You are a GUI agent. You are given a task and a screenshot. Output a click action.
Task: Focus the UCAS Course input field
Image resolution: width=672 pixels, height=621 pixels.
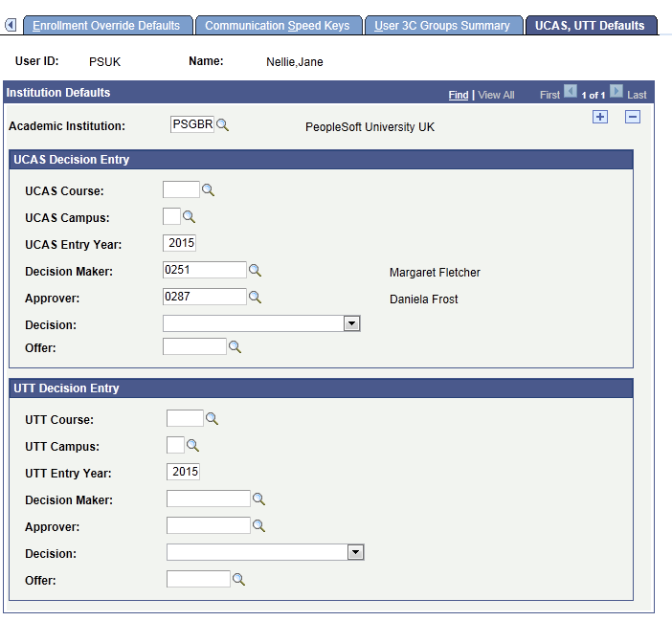[x=181, y=189]
